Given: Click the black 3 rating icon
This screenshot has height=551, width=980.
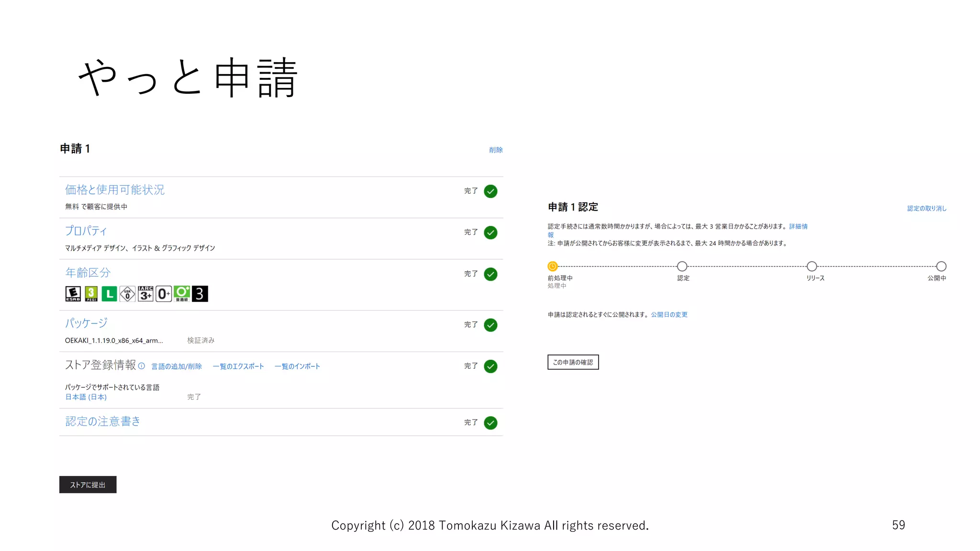Looking at the screenshot, I should pos(200,294).
